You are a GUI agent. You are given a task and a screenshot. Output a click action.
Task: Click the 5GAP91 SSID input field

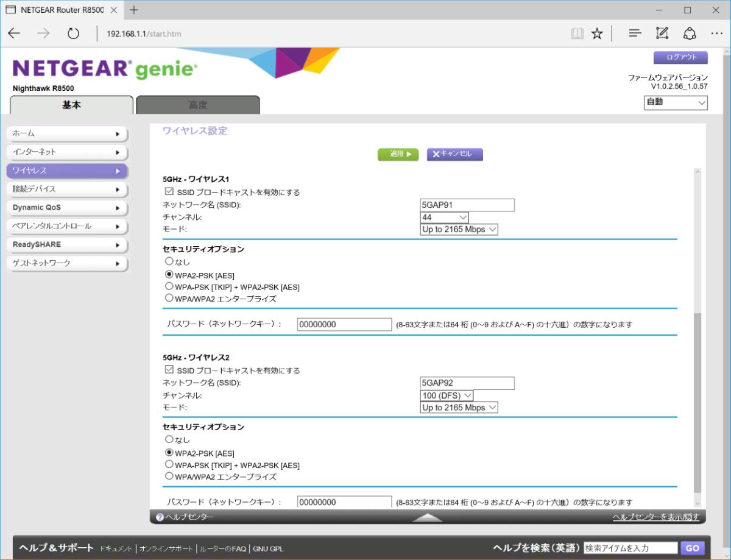point(467,205)
